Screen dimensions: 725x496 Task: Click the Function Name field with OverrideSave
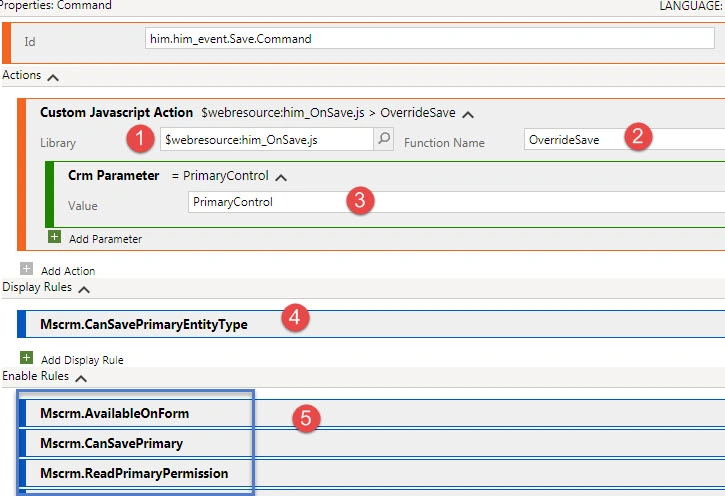coord(625,139)
